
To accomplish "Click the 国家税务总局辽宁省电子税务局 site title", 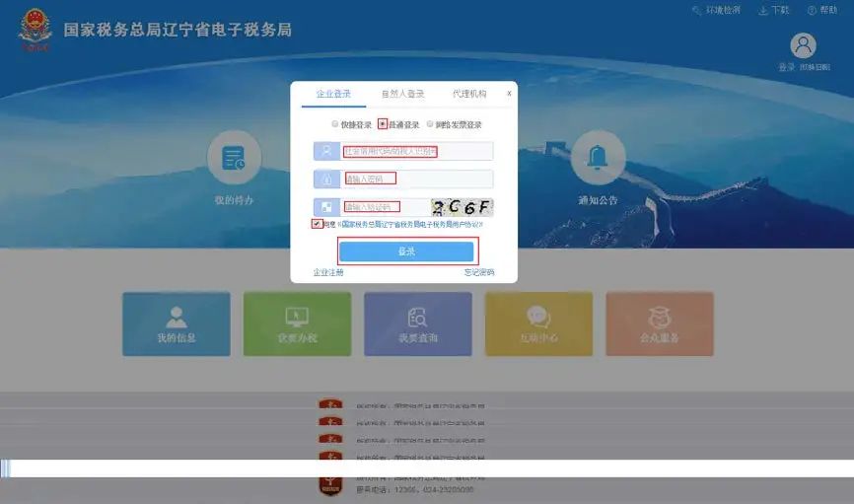I will coord(178,30).
